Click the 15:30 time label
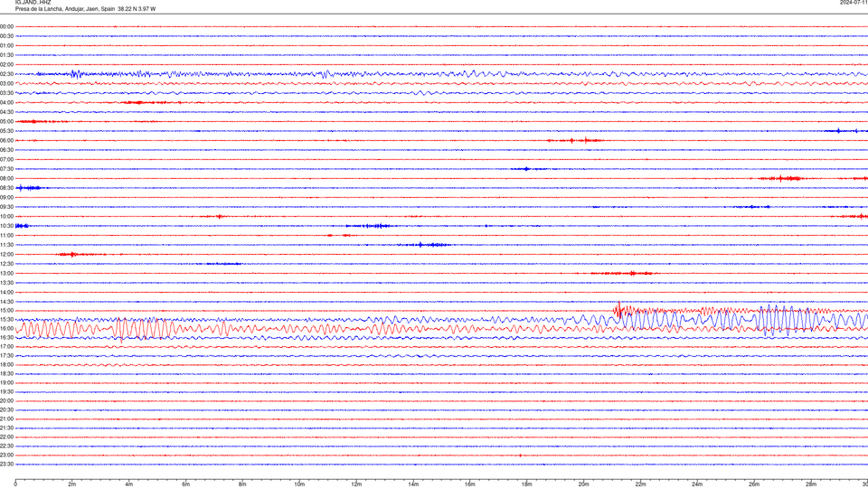This screenshot has width=868, height=488. (6, 320)
